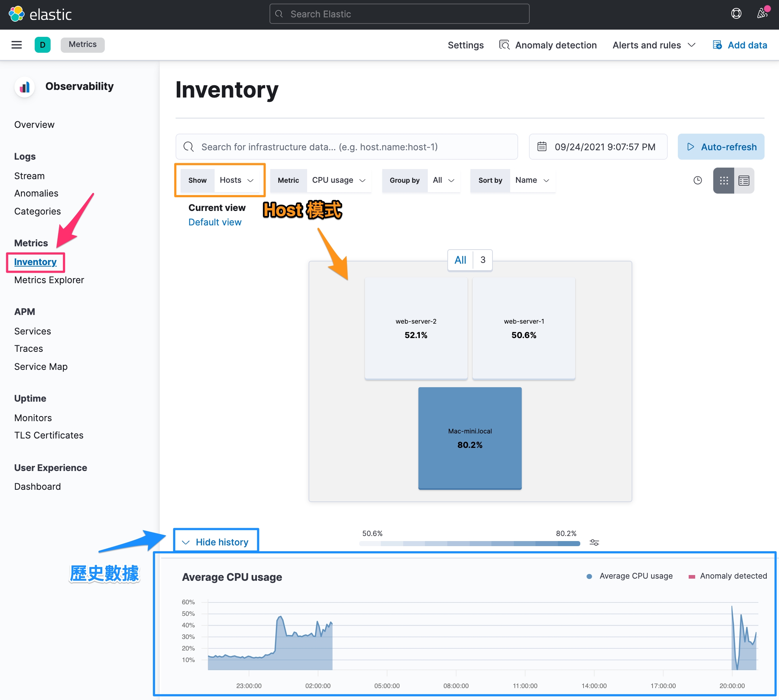Open the hamburger navigation menu
Viewport: 779px width, 700px height.
pyautogui.click(x=17, y=45)
